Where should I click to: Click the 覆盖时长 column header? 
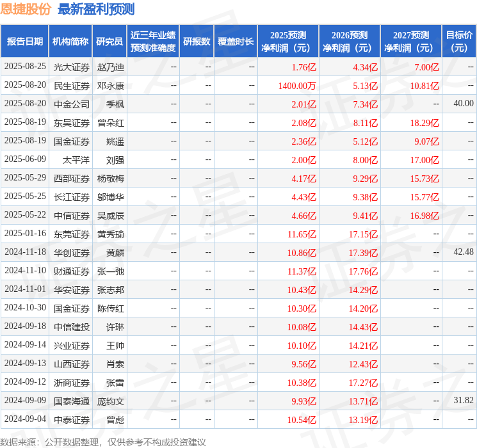point(236,42)
